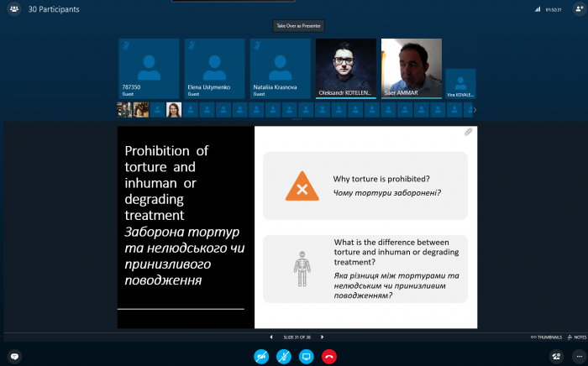Toggle the video camera button
Image resolution: width=588 pixels, height=366 pixels.
[261, 356]
